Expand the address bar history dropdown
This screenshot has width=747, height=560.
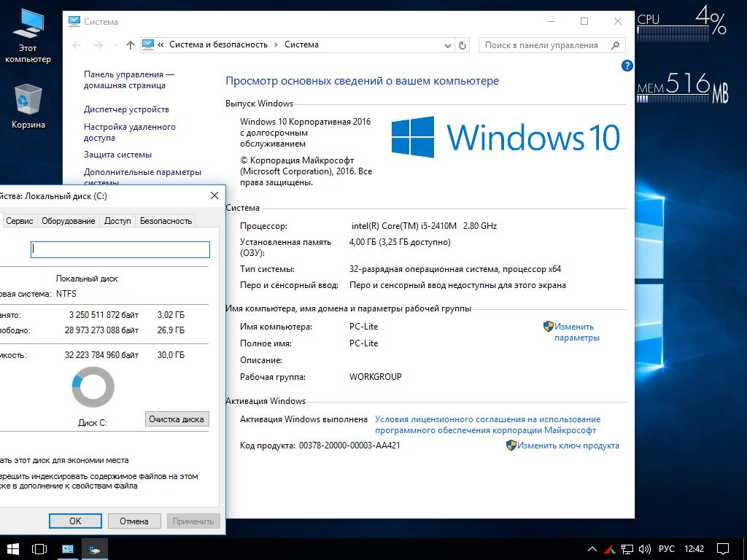448,45
